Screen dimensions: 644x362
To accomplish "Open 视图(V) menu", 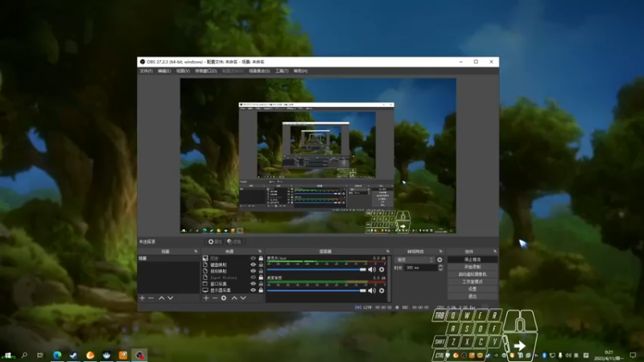I will 184,71.
